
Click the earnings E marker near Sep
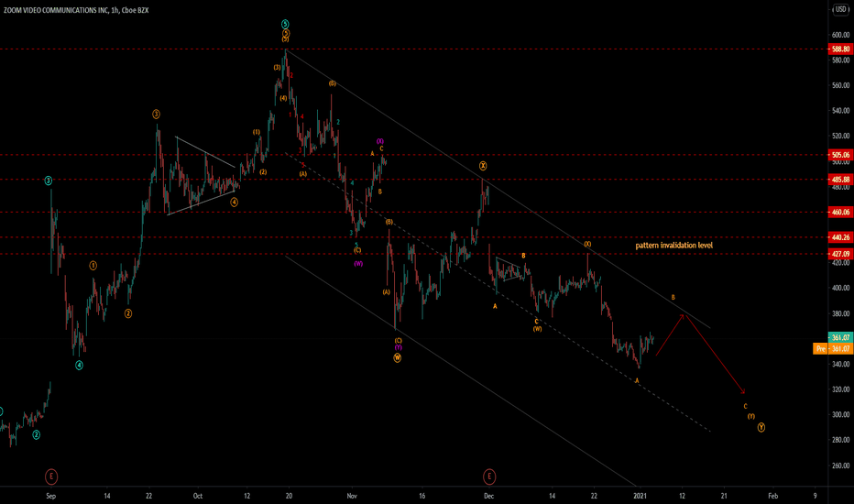[x=50, y=477]
